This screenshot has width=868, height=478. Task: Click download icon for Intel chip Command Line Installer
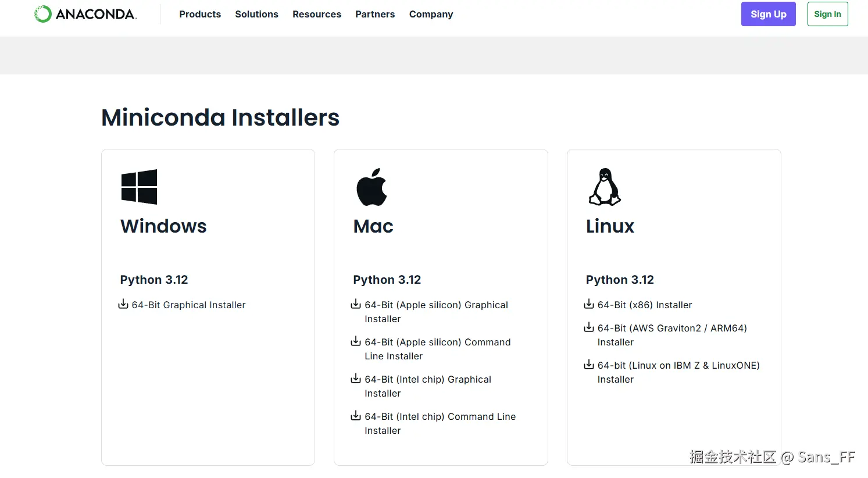pos(356,416)
